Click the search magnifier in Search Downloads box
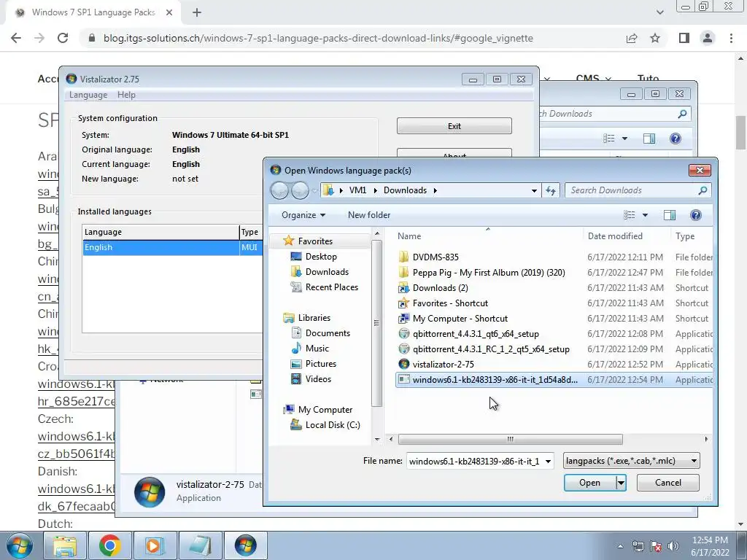 pyautogui.click(x=703, y=190)
